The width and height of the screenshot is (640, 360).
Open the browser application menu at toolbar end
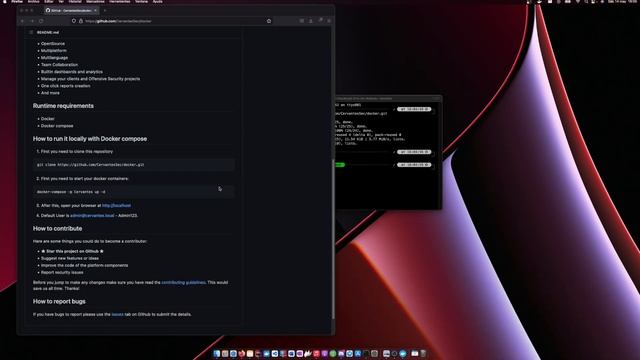click(329, 21)
